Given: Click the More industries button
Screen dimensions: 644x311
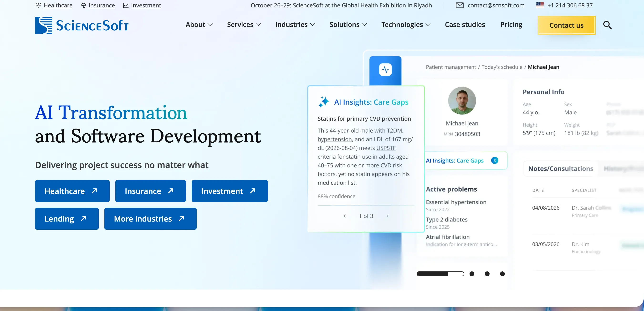Looking at the screenshot, I should click(150, 218).
